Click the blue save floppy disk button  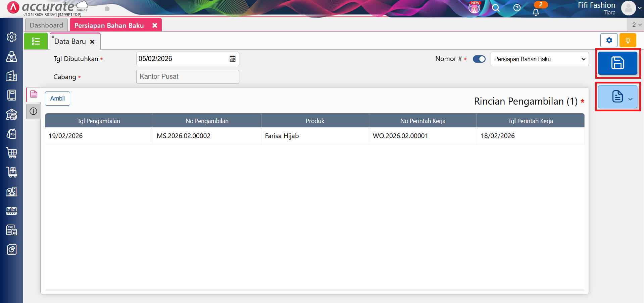617,63
